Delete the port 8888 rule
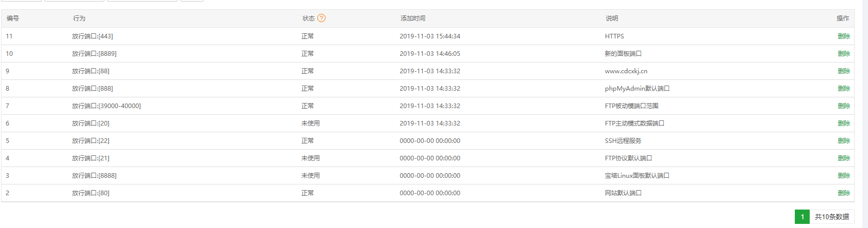868x228 pixels. pyautogui.click(x=844, y=176)
